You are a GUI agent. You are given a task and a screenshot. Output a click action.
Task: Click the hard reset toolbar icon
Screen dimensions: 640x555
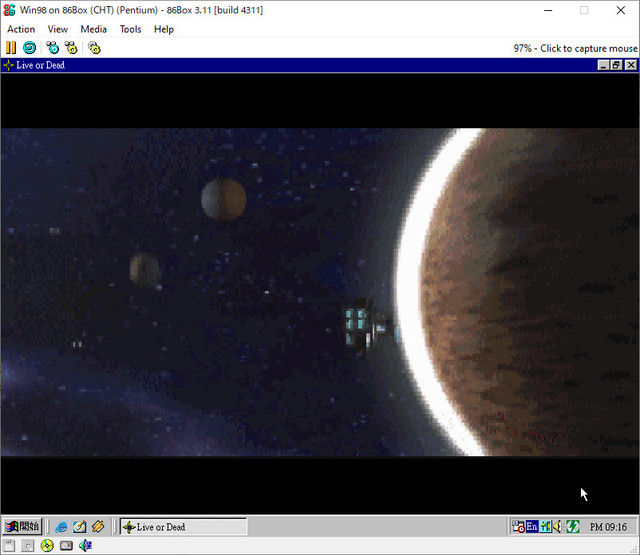point(29,48)
